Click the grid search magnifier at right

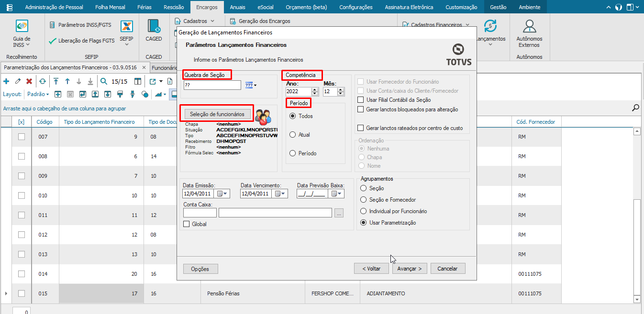635,108
